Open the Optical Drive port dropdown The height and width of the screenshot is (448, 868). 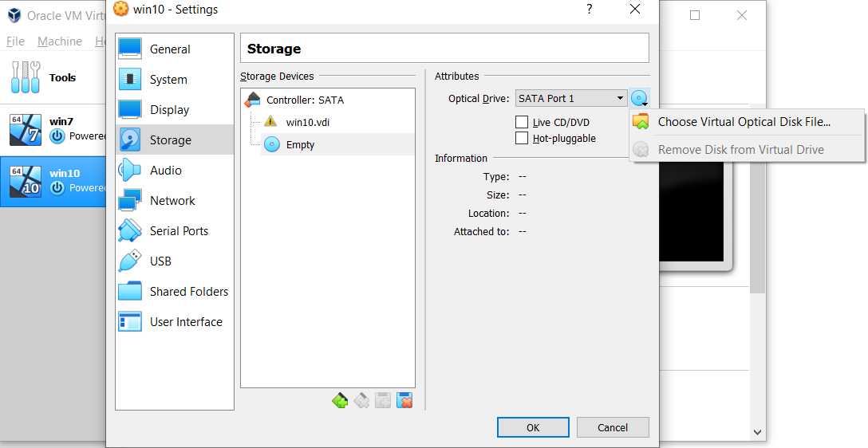coord(570,99)
